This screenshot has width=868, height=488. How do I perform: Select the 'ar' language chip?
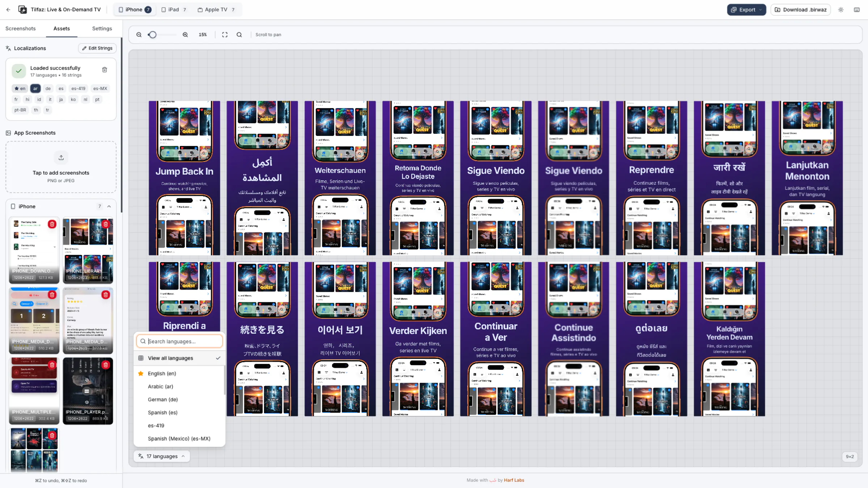35,89
